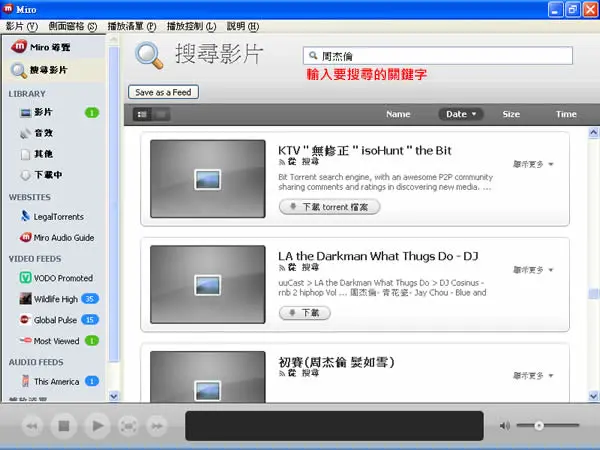Switch to standard list view toggle

point(142,114)
